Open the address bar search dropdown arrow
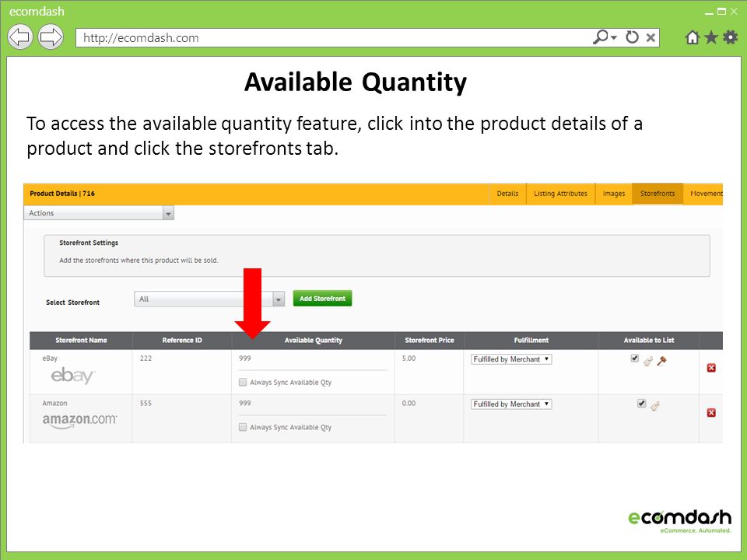 [x=614, y=37]
